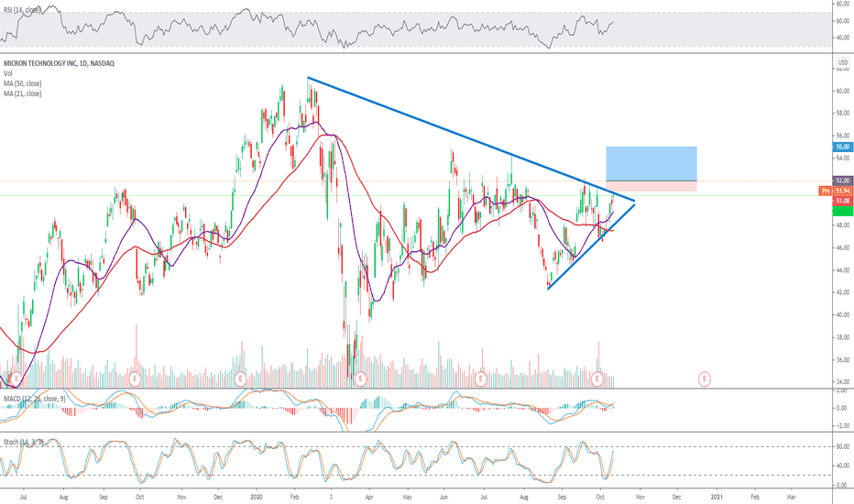Click the Mar label on time axis
This screenshot has height=504, width=854.
[x=792, y=497]
